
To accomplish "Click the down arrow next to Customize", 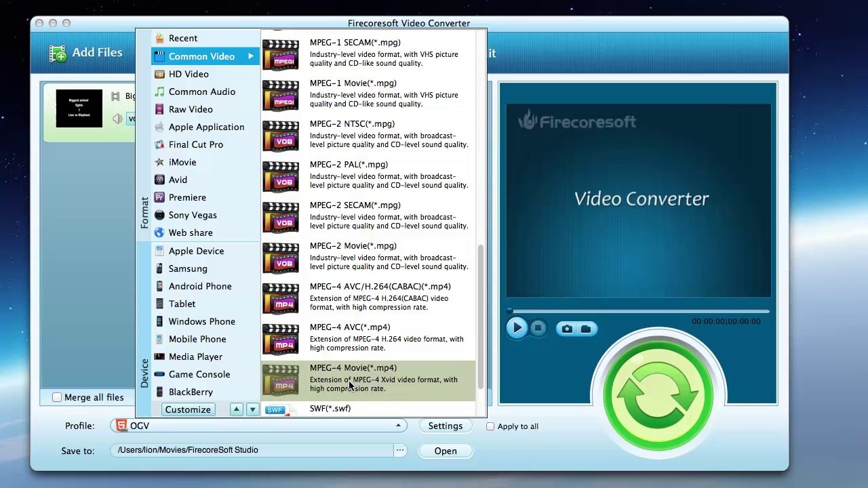I will pos(252,409).
